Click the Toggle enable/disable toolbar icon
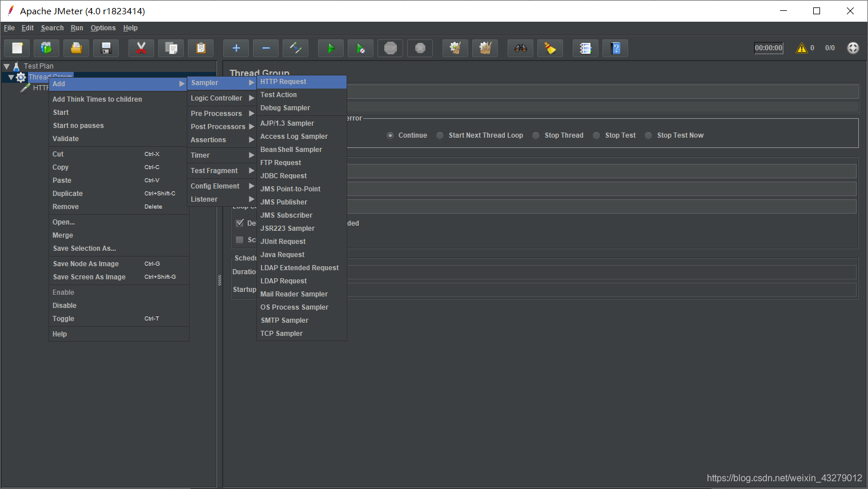The height and width of the screenshot is (489, 868). point(296,48)
